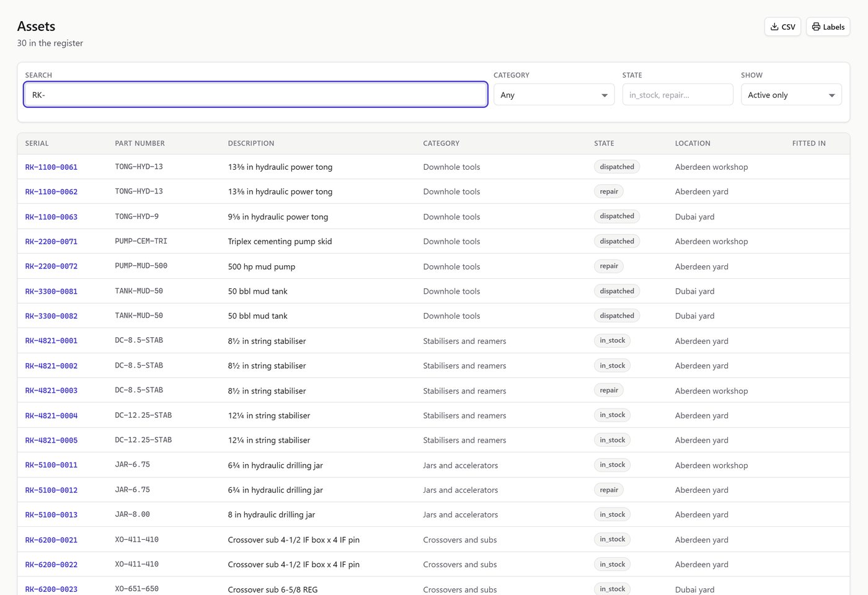Click the Labels printer icon
Screen dimensions: 868x595
(x=816, y=27)
